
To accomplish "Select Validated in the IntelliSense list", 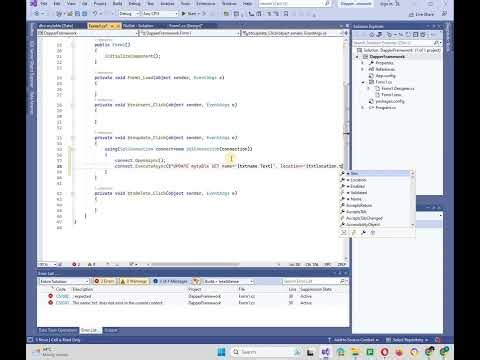I will click(x=375, y=193).
